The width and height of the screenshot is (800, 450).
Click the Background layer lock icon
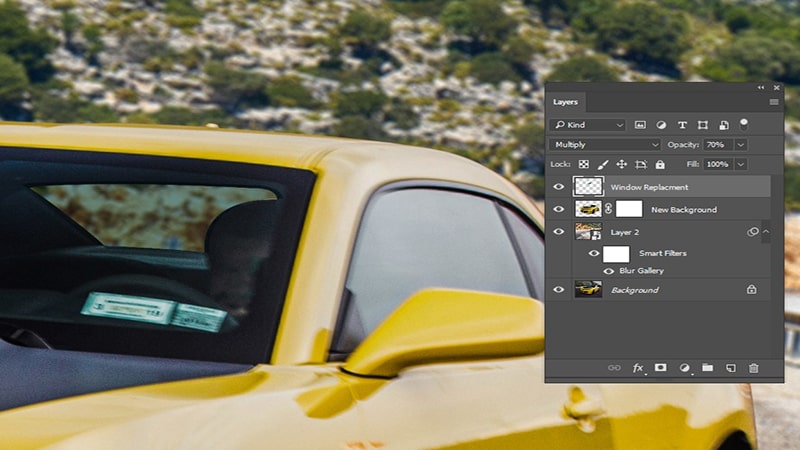(x=752, y=289)
